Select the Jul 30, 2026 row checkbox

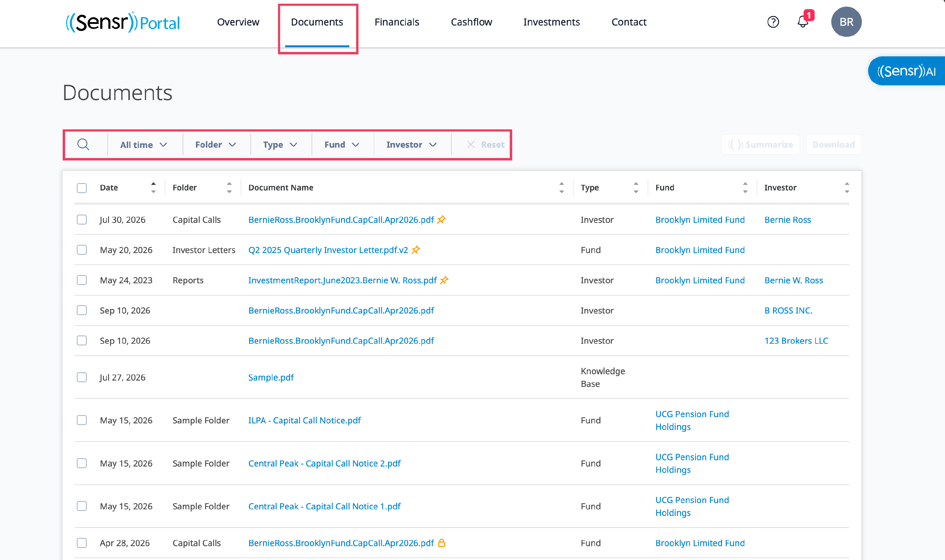[82, 220]
